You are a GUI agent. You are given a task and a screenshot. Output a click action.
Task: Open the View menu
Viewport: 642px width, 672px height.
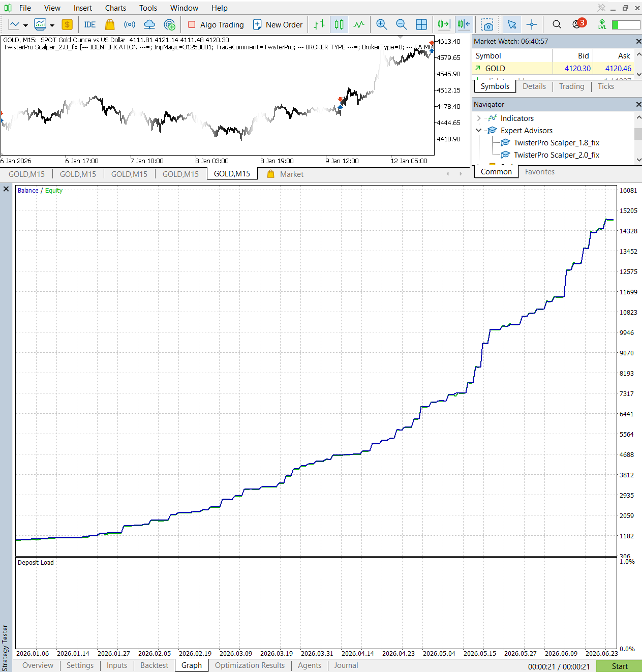(x=52, y=8)
